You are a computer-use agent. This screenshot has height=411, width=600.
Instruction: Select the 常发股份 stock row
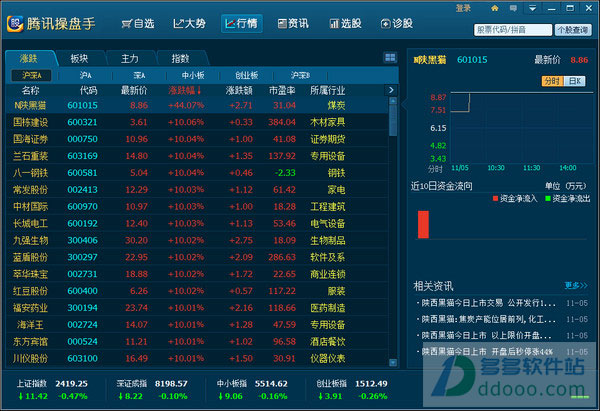click(197, 189)
